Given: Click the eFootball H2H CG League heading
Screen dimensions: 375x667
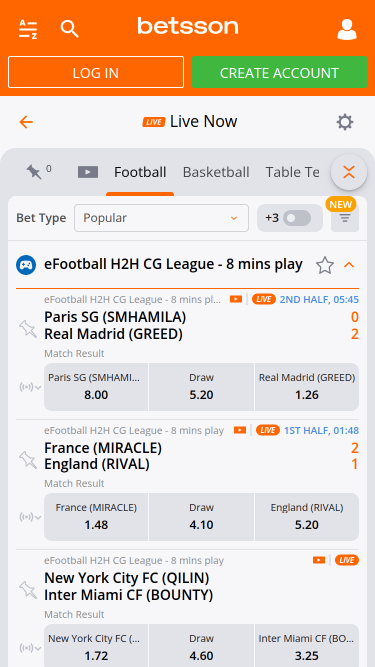Looking at the screenshot, I should pos(173,264).
